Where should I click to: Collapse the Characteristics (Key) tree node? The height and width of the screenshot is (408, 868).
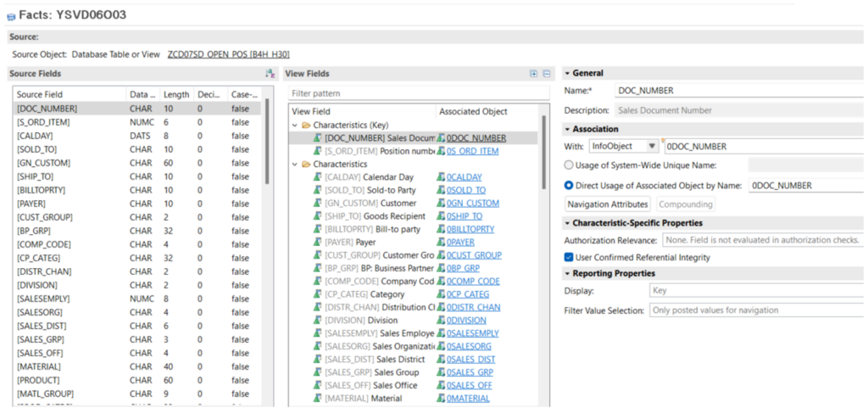294,126
